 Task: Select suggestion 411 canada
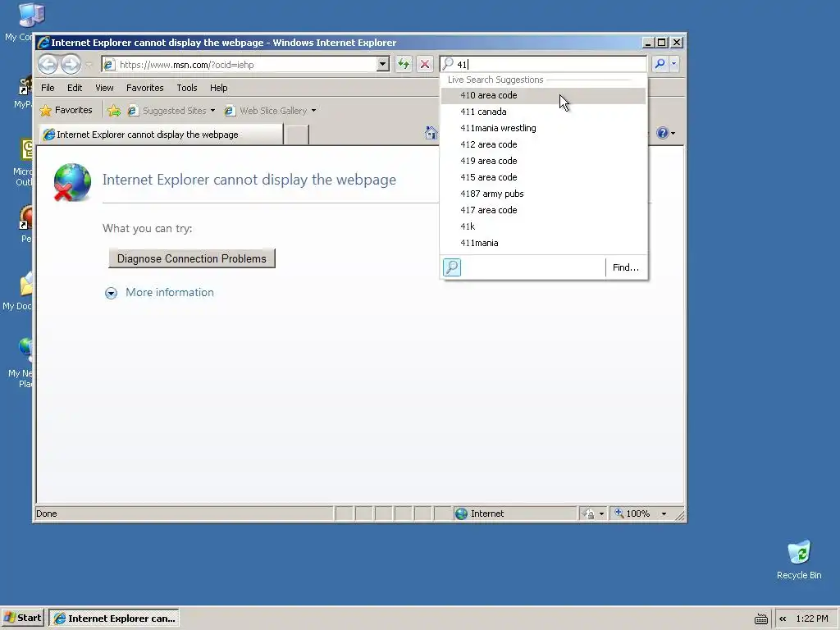point(543,112)
